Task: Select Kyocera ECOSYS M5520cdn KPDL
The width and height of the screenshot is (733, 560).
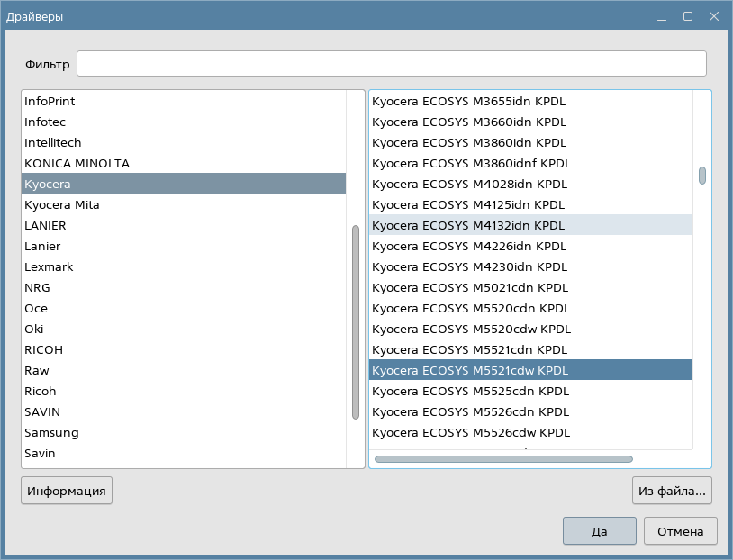Action: 530,308
